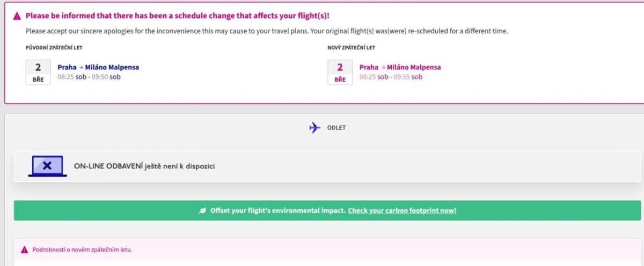Click the airplane icon beside ODLET
Image resolution: width=644 pixels, height=266 pixels.
pyautogui.click(x=315, y=128)
